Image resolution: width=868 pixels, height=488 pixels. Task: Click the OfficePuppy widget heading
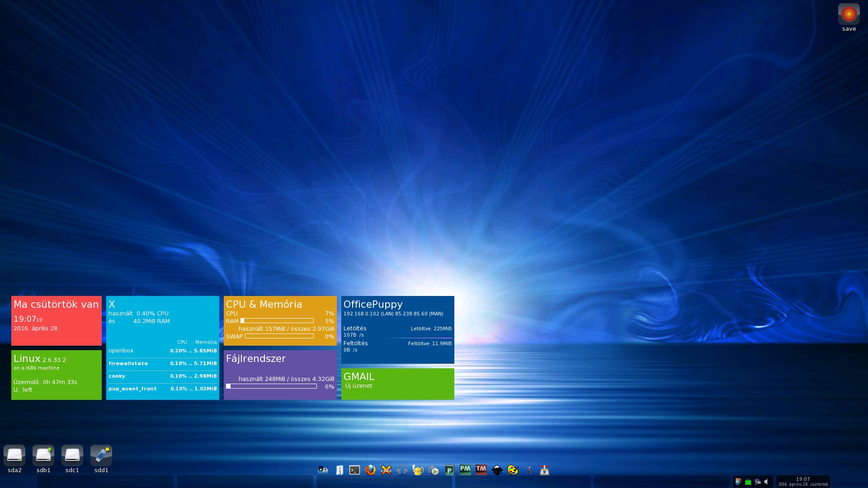(373, 305)
